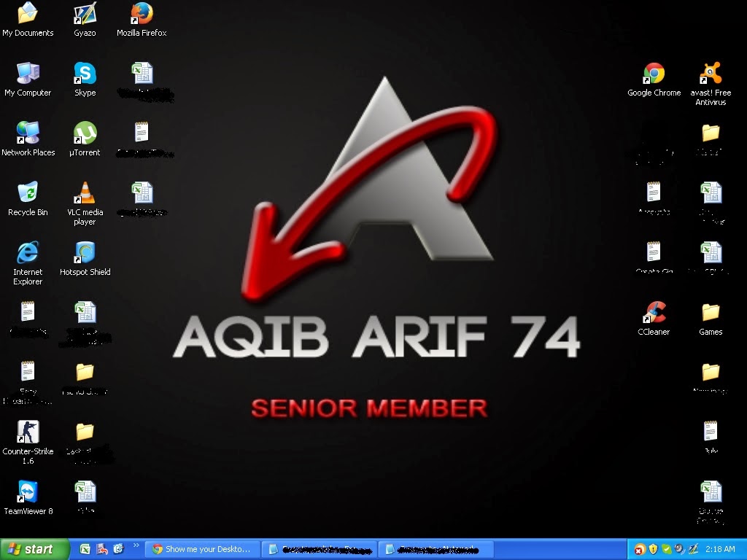Open the yellow security shield tray alert

click(x=653, y=549)
